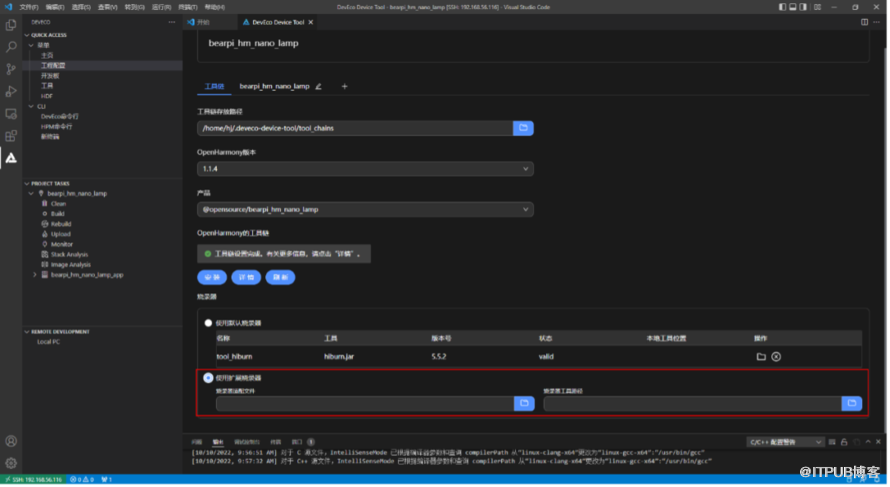This screenshot has width=890, height=487.
Task: Collapse the menu group under QUICK ACCESS
Action: pos(31,45)
